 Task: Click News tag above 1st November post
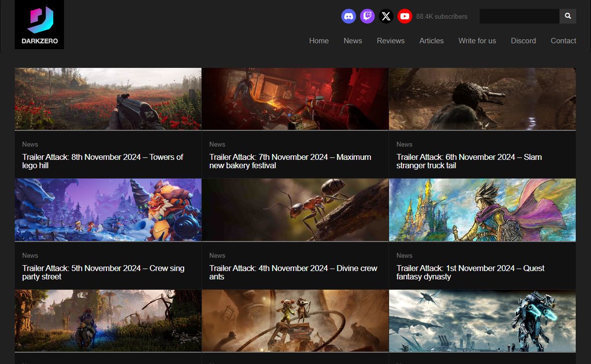[404, 255]
